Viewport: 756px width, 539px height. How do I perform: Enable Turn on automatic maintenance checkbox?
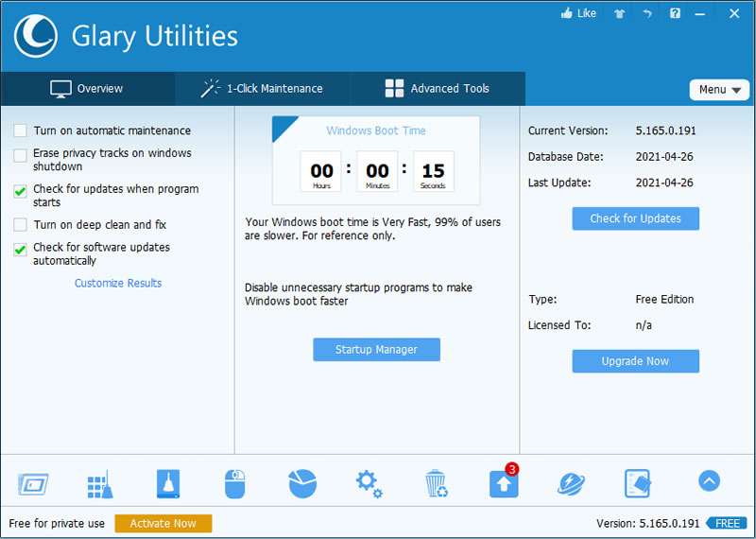[20, 130]
